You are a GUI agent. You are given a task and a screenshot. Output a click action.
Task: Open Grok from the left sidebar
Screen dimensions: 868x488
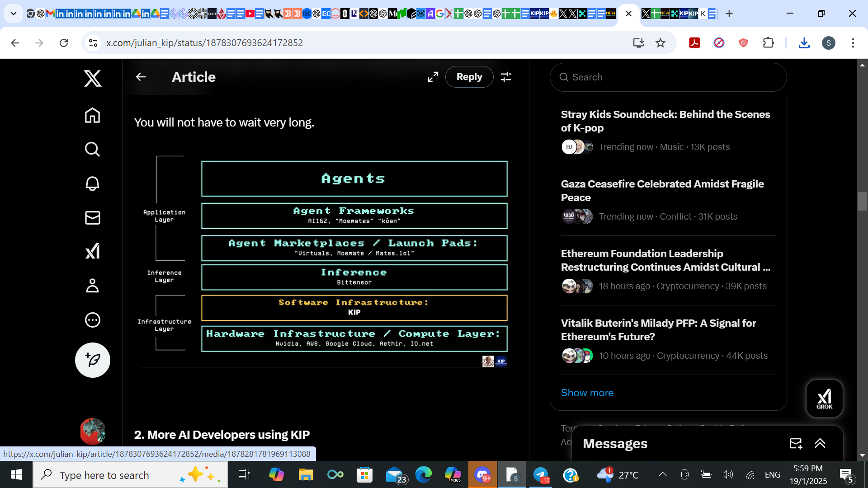pos(93,251)
